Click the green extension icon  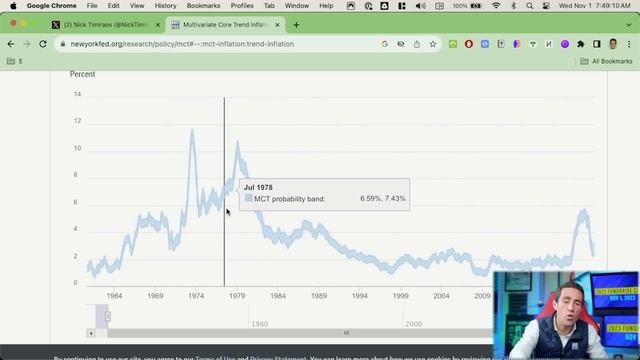click(x=453, y=44)
